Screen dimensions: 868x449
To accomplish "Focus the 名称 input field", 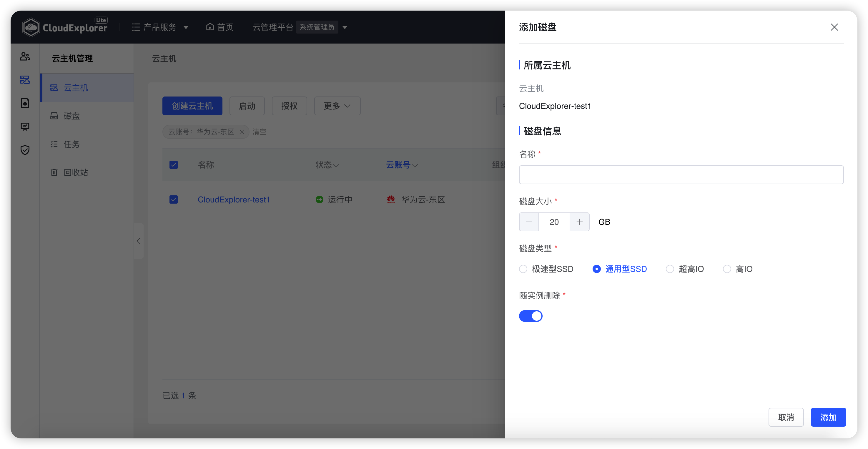I will [681, 174].
